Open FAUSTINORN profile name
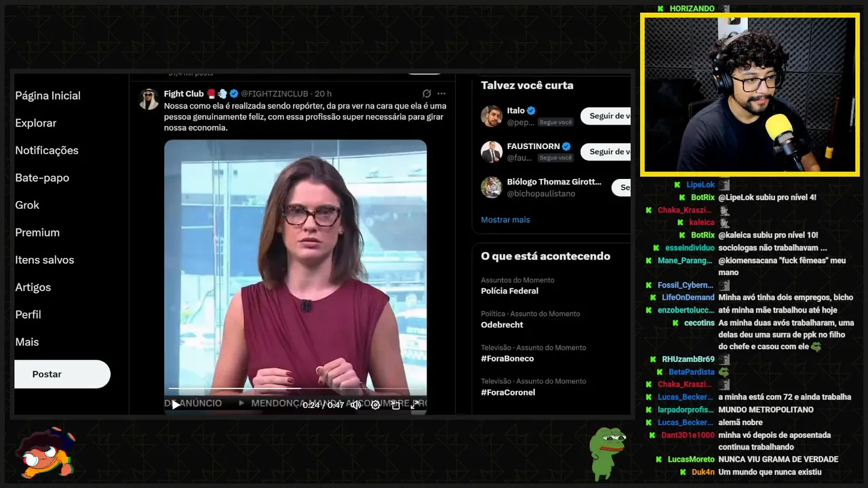Image resolution: width=868 pixels, height=488 pixels. [533, 146]
